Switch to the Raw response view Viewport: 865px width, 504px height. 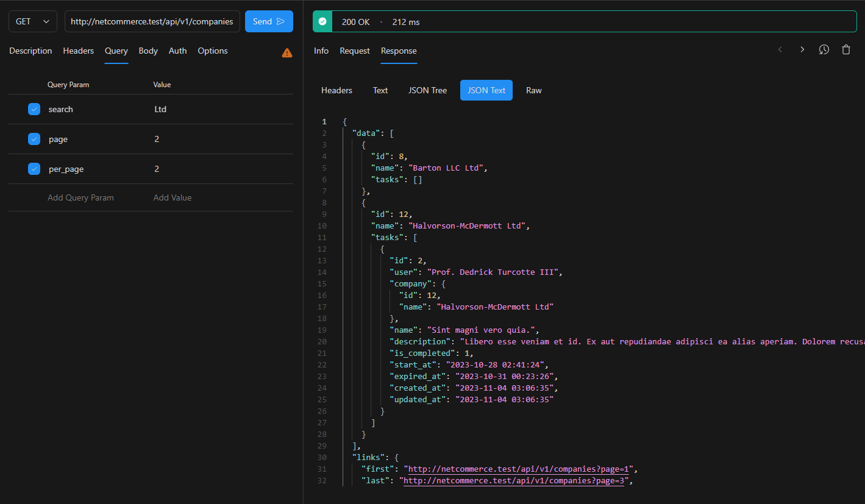point(533,90)
